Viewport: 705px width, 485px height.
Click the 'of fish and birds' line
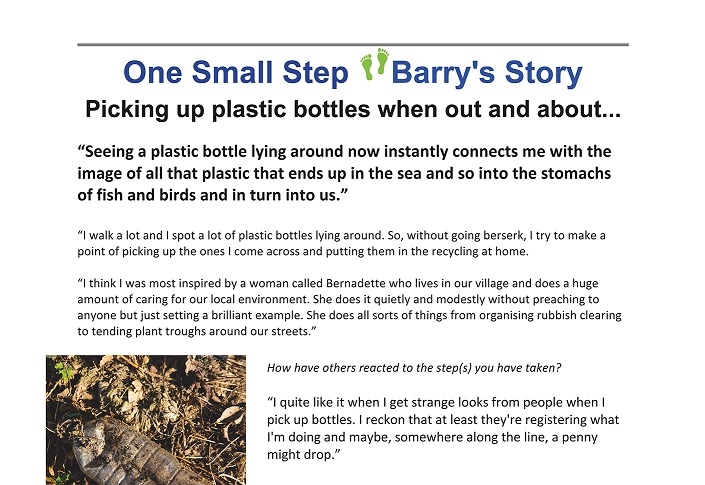click(x=213, y=195)
